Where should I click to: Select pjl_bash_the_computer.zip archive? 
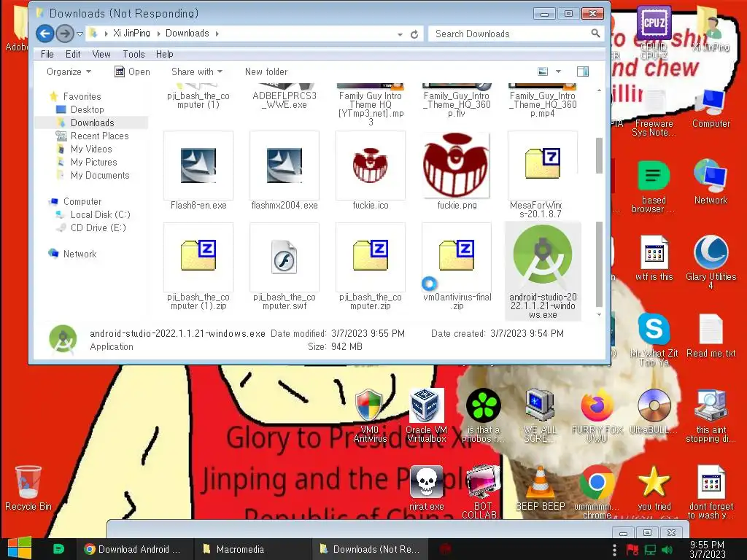[x=370, y=255]
